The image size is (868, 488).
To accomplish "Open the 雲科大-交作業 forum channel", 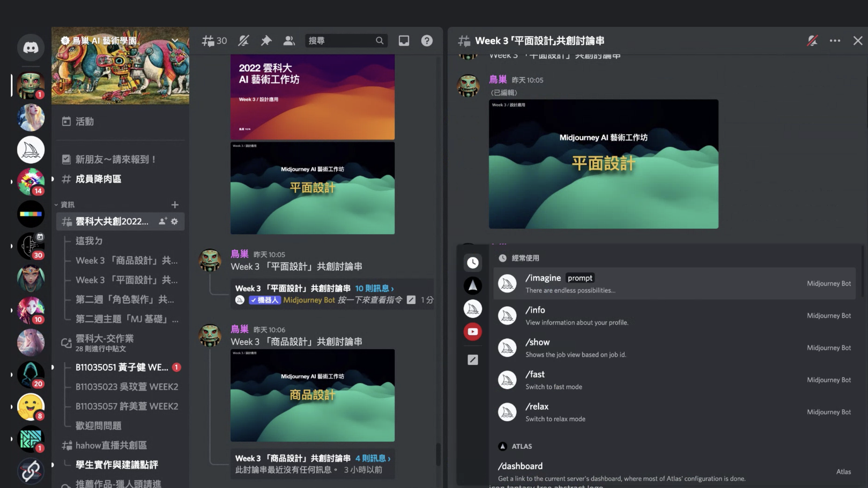I will pyautogui.click(x=120, y=343).
